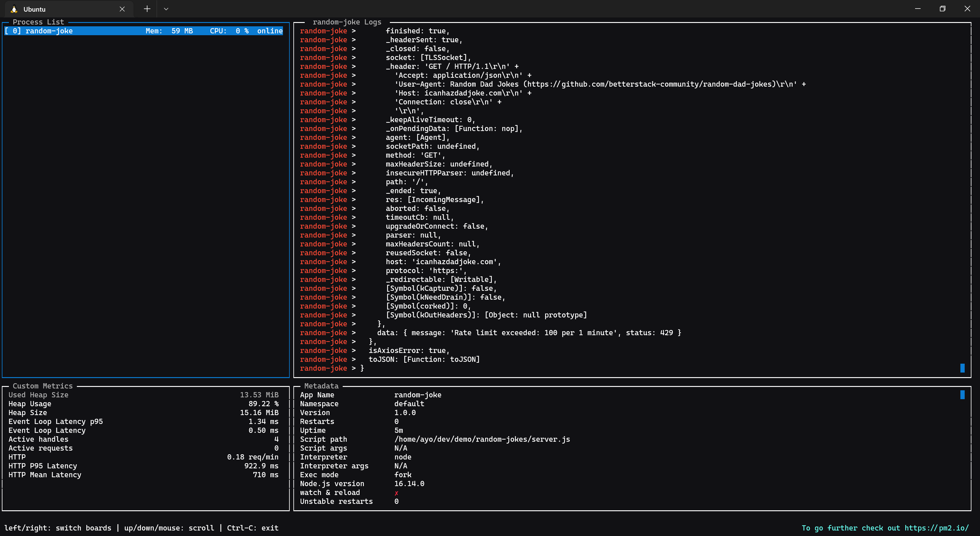Click the scrollbar marker in the random-joke Logs panel
The height and width of the screenshot is (536, 980).
962,368
